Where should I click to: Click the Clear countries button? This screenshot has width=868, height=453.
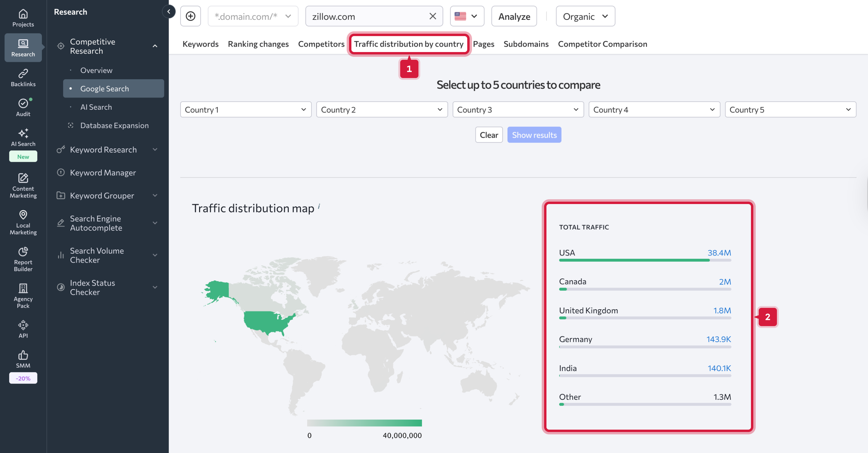(x=489, y=135)
